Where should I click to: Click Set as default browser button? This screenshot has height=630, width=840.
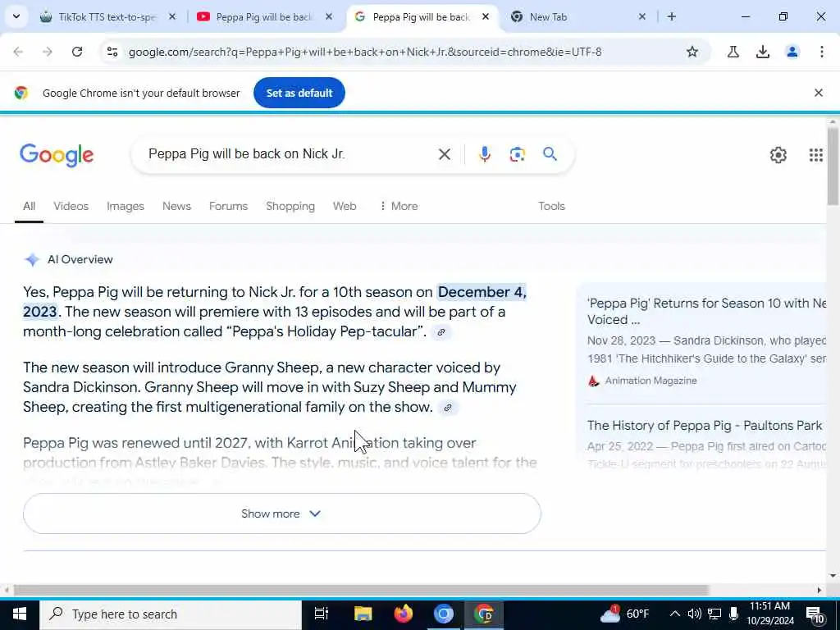[299, 93]
